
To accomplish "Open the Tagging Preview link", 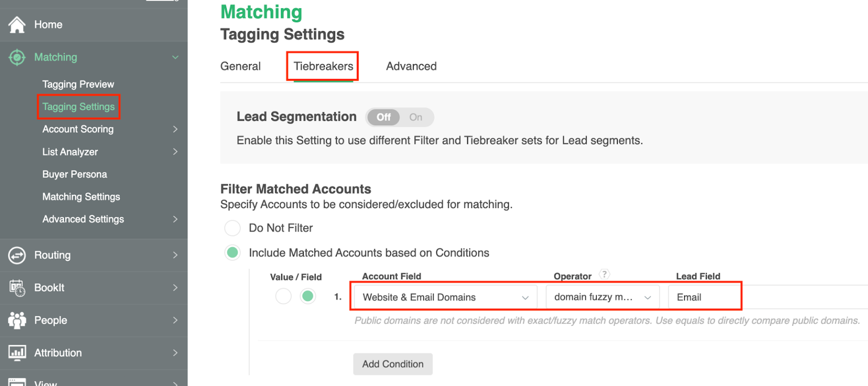I will (78, 84).
